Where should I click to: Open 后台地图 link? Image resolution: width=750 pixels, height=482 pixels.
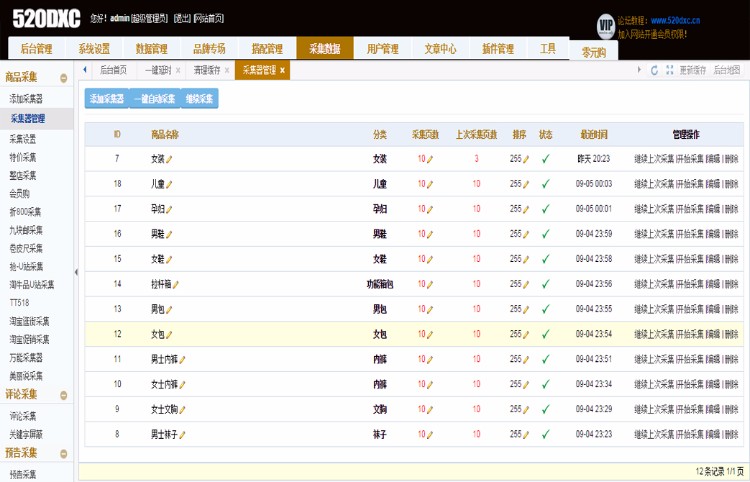coord(727,70)
